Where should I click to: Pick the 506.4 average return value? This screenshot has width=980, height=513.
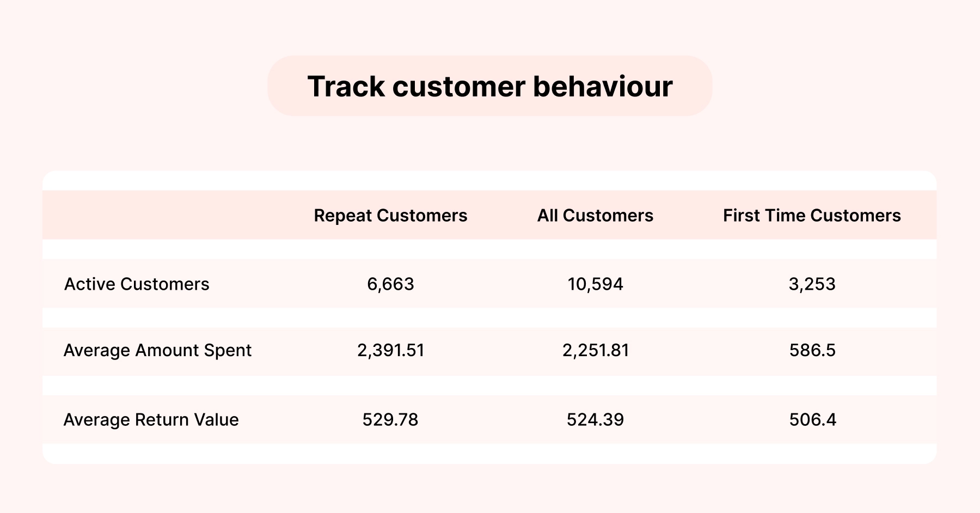click(x=812, y=420)
